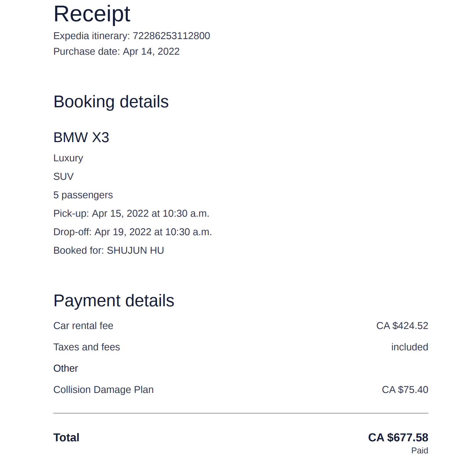Select the CA $424.52 rental amount
The image size is (476, 464).
point(402,326)
